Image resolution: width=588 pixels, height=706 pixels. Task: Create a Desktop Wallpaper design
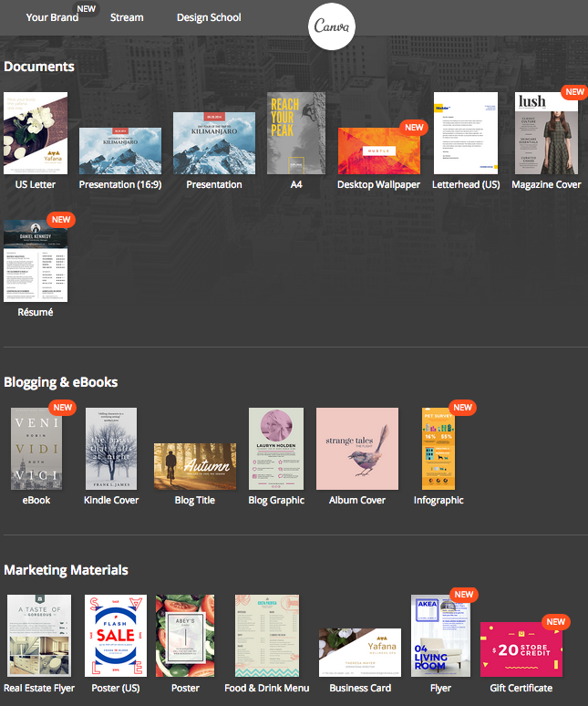[378, 151]
